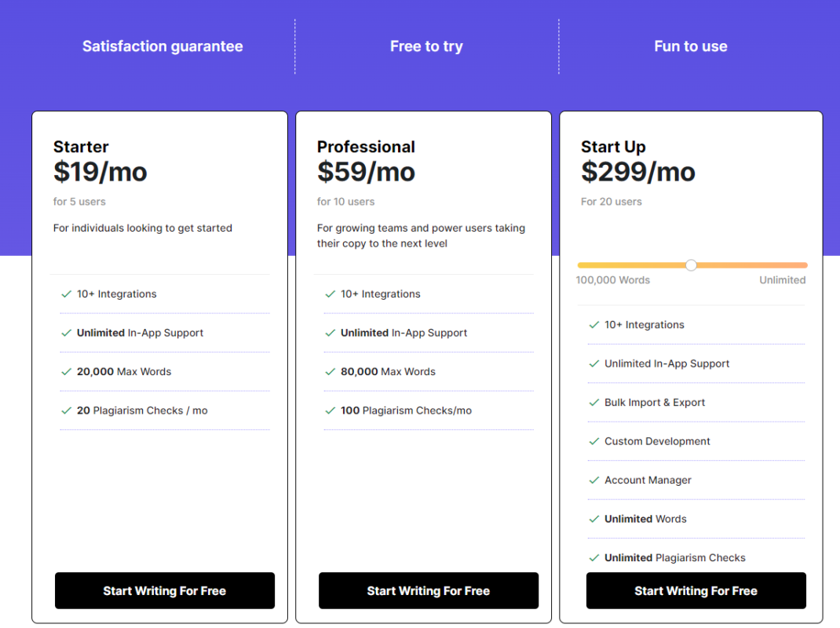The width and height of the screenshot is (840, 628).
Task: Click checkmark beside Unlimited Words
Action: [594, 519]
